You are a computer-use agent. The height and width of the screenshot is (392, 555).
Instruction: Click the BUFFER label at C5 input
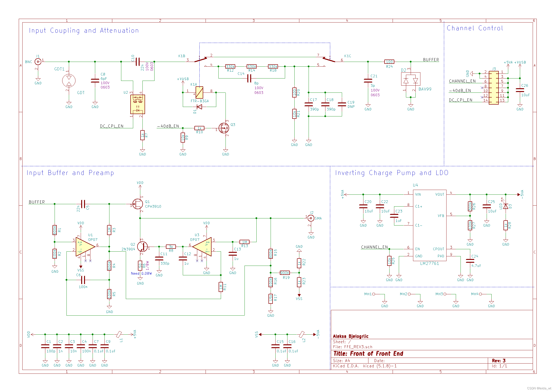37,202
